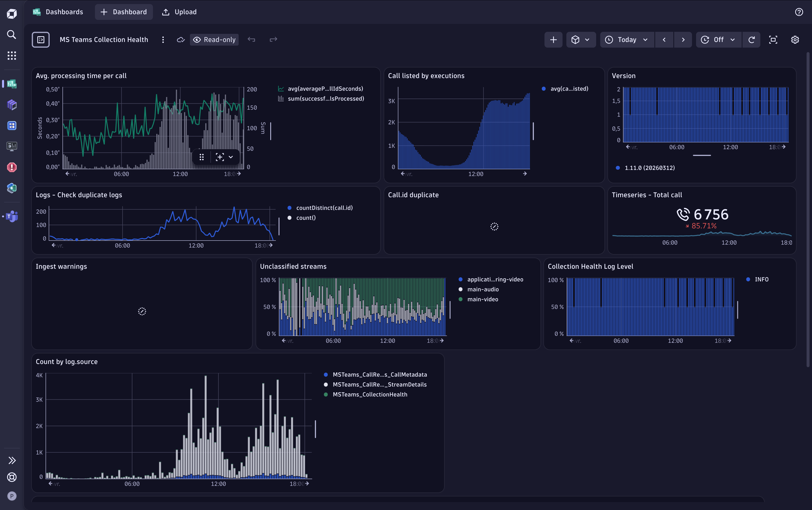
Task: Click the undo arrow next to Read-only
Action: coord(251,39)
